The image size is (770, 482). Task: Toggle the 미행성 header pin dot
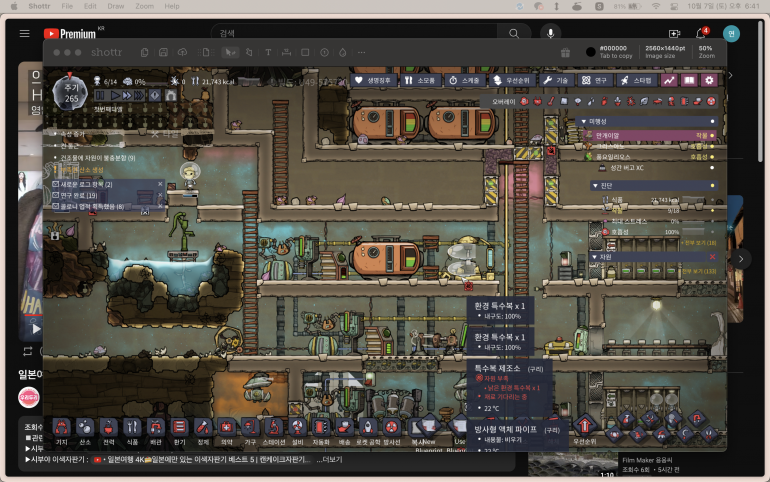click(x=712, y=121)
